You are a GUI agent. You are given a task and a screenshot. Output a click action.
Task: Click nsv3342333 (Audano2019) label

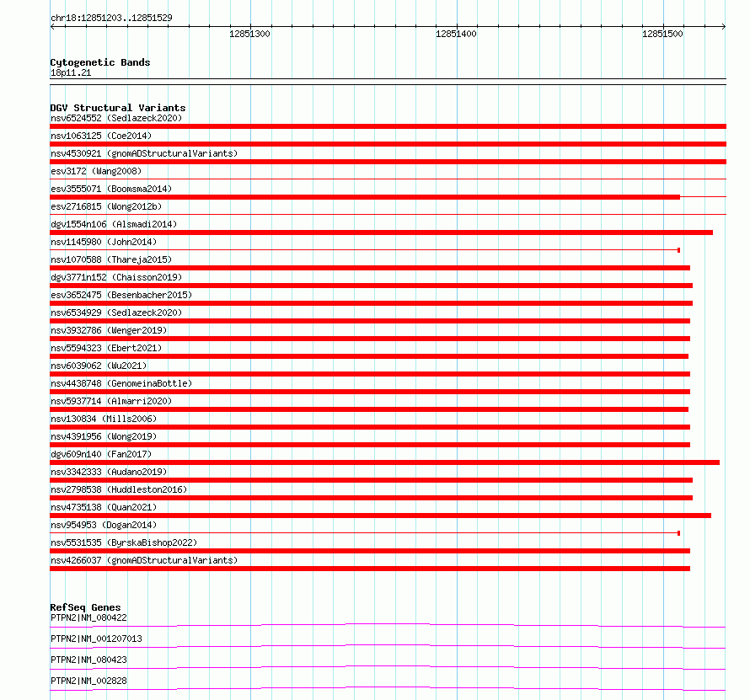pos(109,472)
